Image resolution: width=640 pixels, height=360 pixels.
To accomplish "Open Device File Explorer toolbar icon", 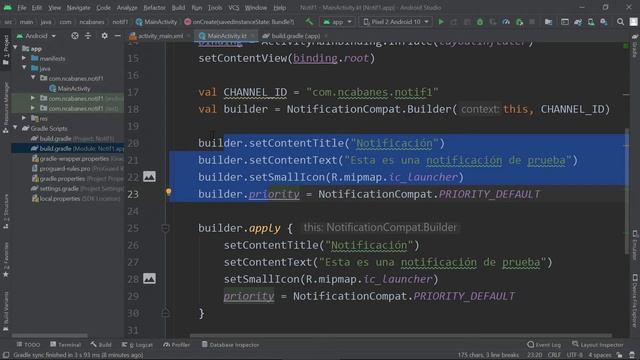I will pos(548,22).
